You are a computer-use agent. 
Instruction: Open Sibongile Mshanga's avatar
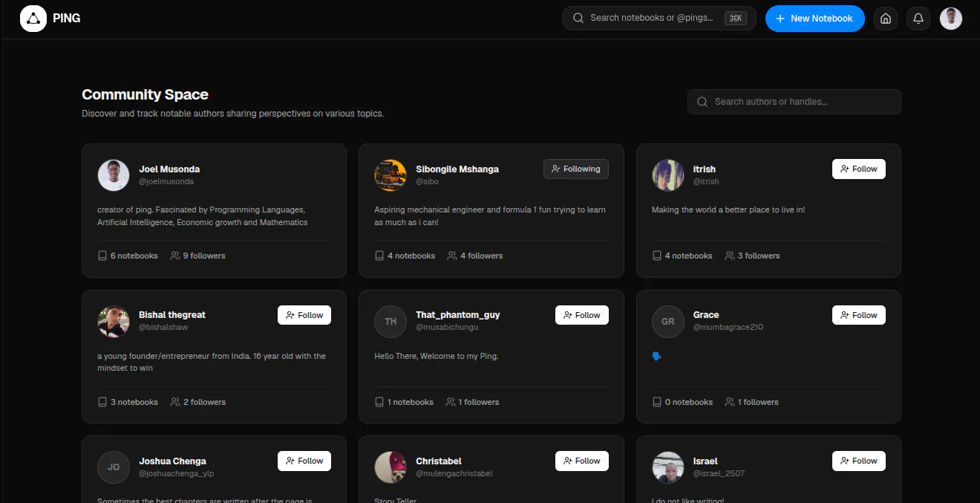391,175
